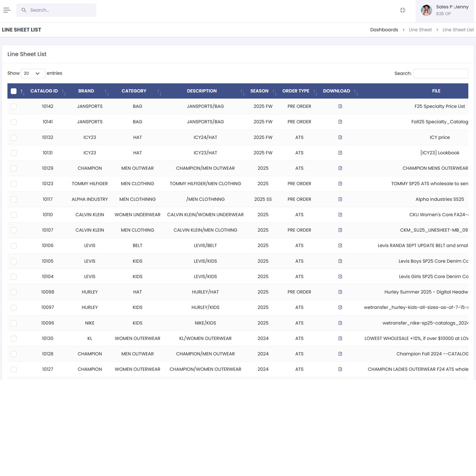Viewport: 476px width, 476px height.
Task: Click NIKE/KIDS description cell
Action: tap(205, 323)
